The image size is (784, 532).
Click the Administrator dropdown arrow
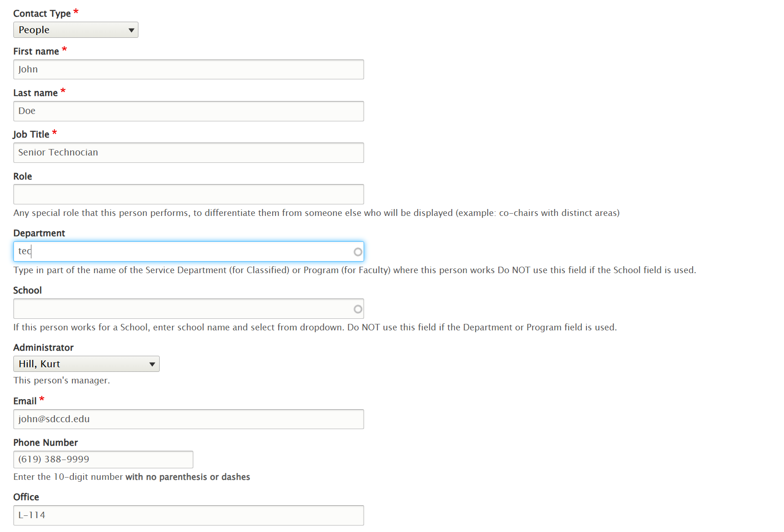(x=152, y=364)
